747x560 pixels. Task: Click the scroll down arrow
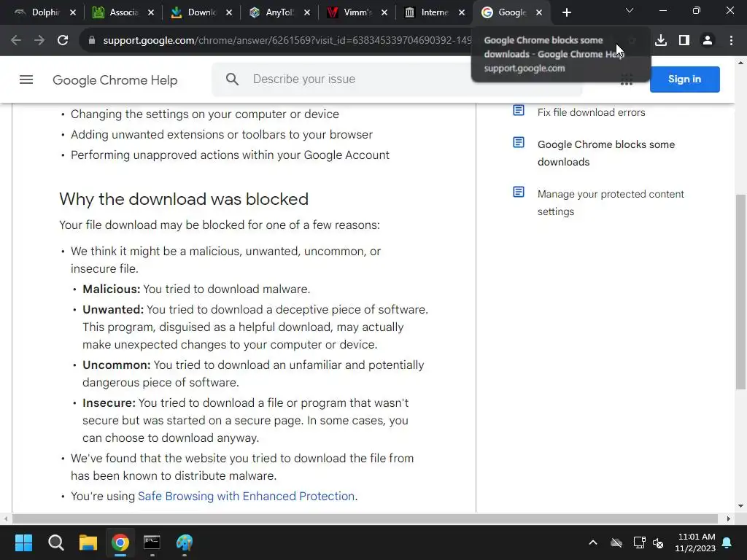click(741, 506)
